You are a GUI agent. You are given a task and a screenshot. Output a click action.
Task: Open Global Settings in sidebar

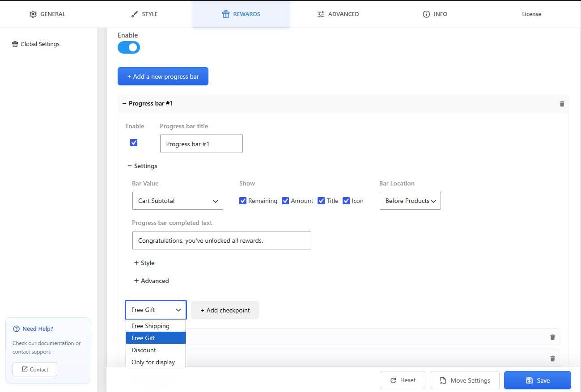(x=36, y=44)
